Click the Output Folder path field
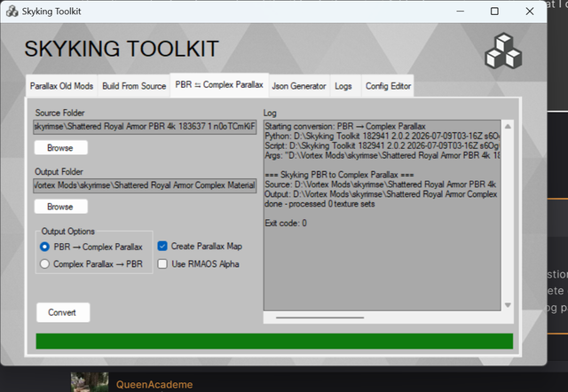Image resolution: width=568 pixels, height=392 pixels. point(145,185)
